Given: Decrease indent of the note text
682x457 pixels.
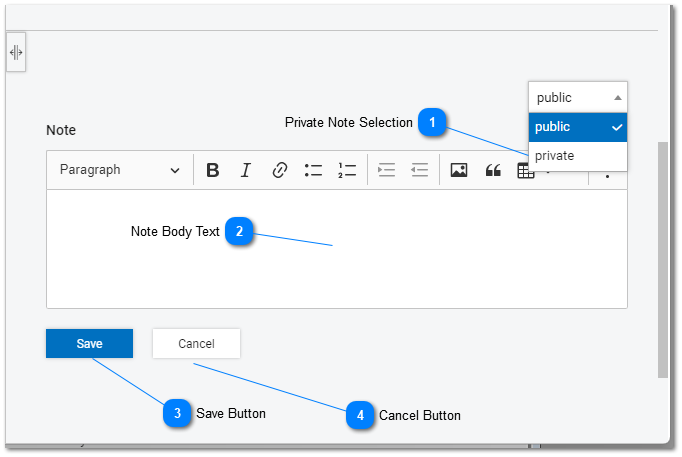Looking at the screenshot, I should [420, 170].
